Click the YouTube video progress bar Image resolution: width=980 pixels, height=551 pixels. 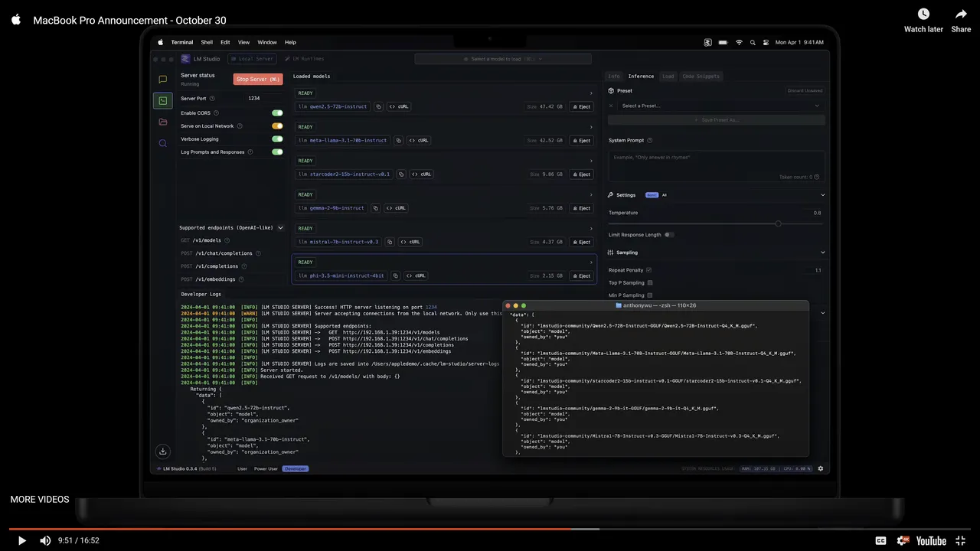coord(490,528)
